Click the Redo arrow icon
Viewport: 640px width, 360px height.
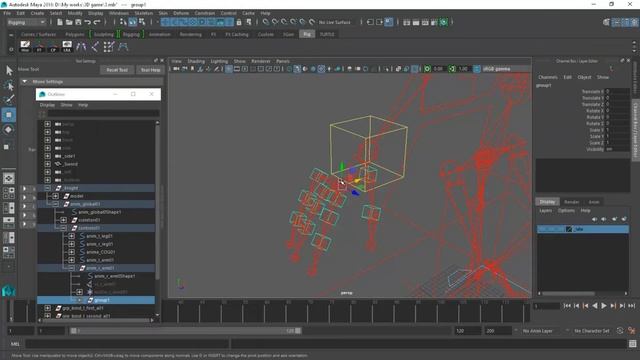point(97,22)
